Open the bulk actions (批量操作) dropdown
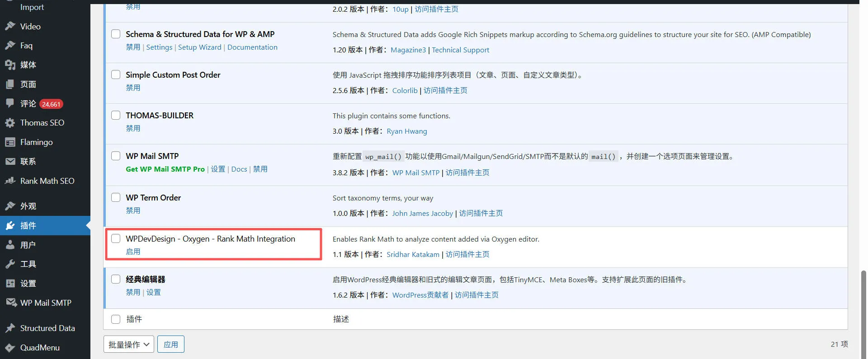The width and height of the screenshot is (868, 359). tap(128, 345)
